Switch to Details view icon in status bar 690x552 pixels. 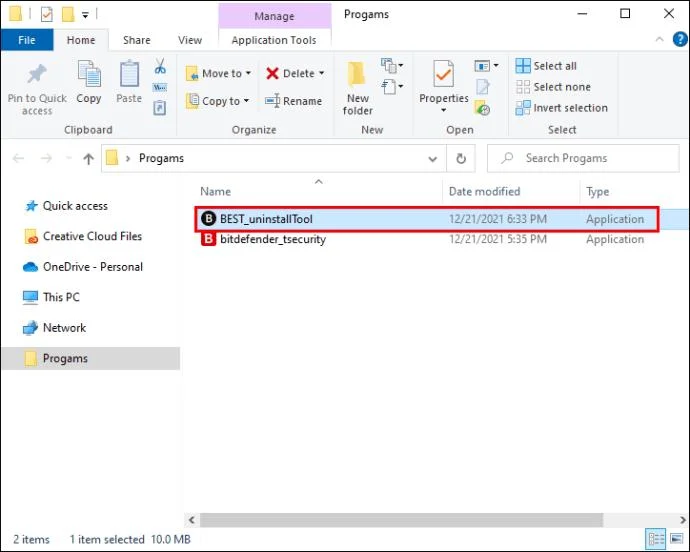click(x=656, y=539)
